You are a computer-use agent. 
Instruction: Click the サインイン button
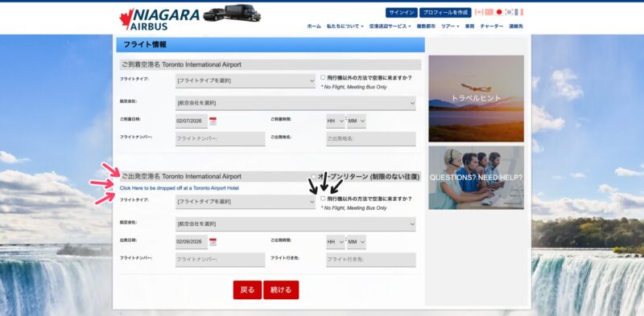click(x=401, y=13)
